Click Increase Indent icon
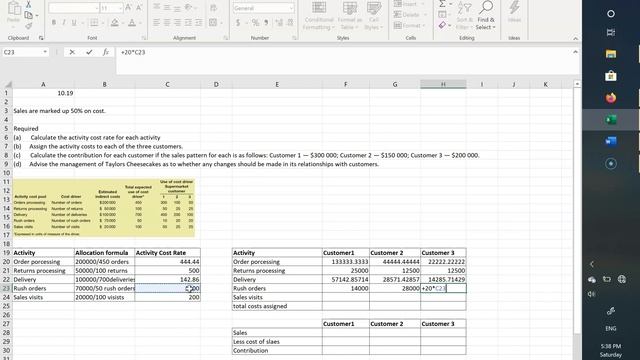The image size is (640, 360). pos(198,23)
